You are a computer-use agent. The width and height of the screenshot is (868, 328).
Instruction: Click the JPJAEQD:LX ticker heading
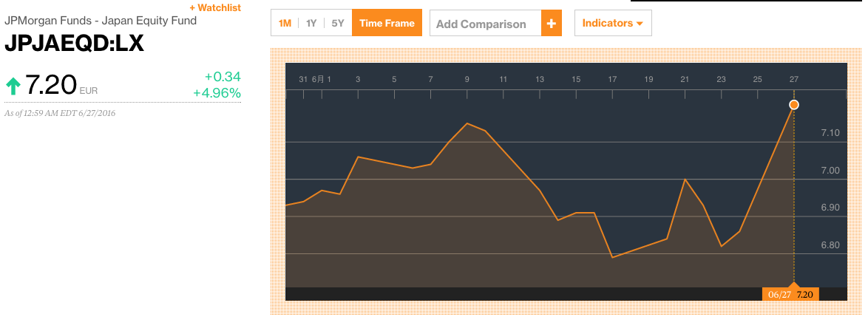[74, 44]
